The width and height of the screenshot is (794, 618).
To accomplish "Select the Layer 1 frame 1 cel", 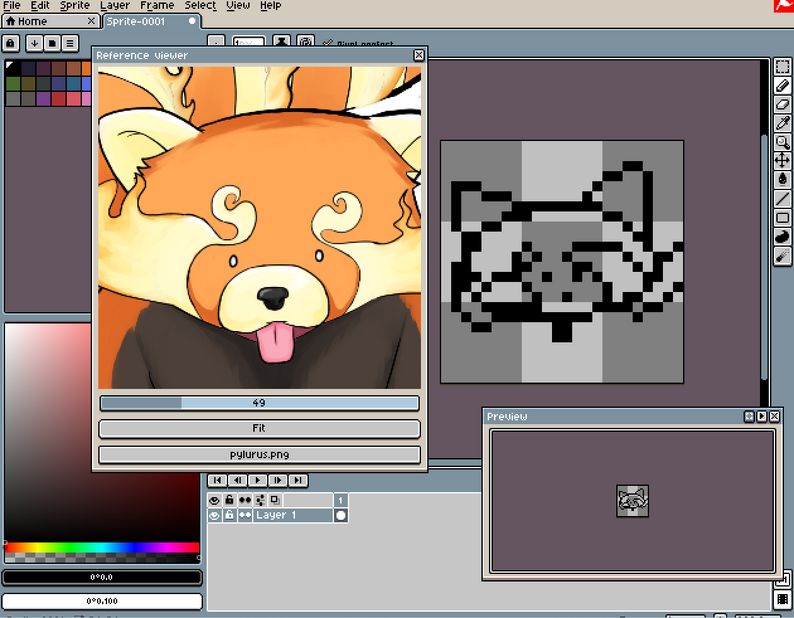I will tap(341, 516).
